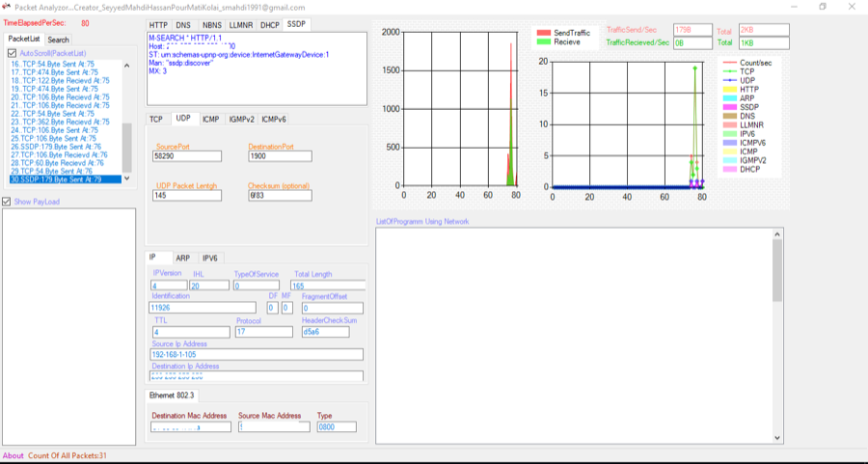This screenshot has width=868, height=464.
Task: Click the IPVersion field
Action: click(x=169, y=286)
